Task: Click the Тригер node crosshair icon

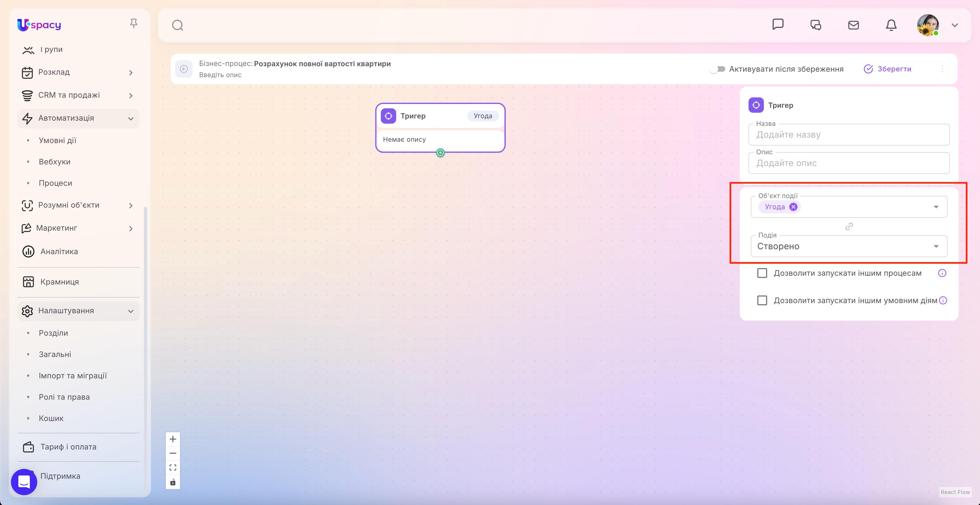Action: coord(388,116)
